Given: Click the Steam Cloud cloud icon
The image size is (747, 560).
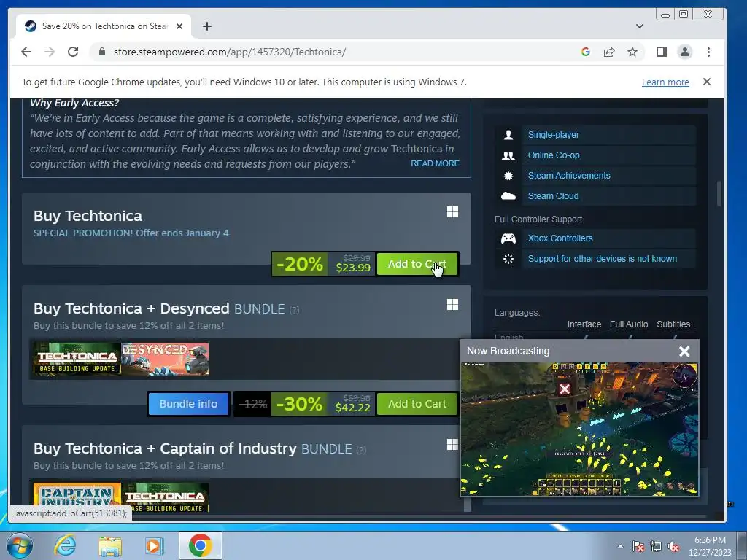Looking at the screenshot, I should click(508, 195).
